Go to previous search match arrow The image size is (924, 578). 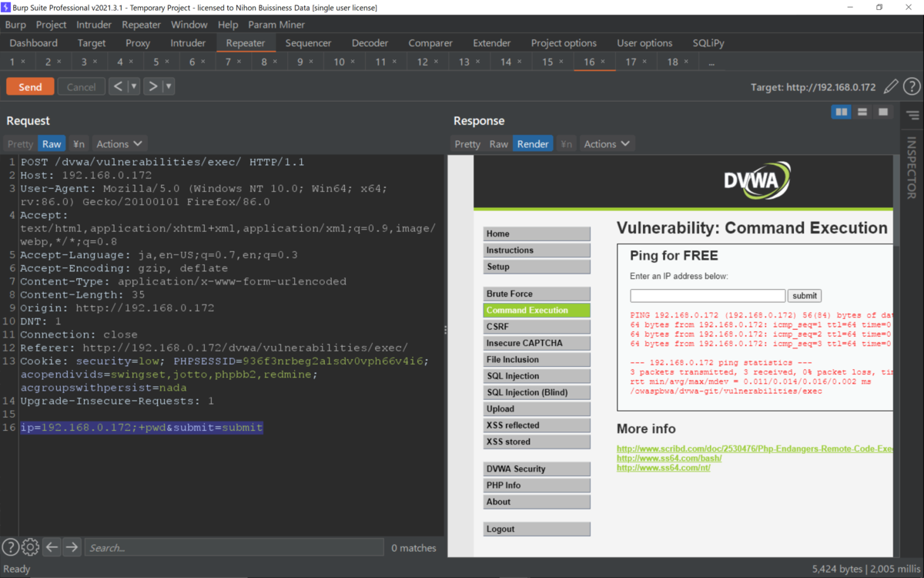pyautogui.click(x=52, y=547)
